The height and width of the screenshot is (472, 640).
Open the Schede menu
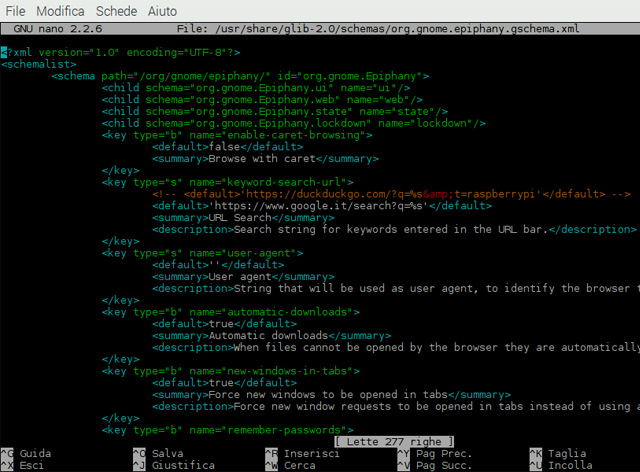point(116,11)
